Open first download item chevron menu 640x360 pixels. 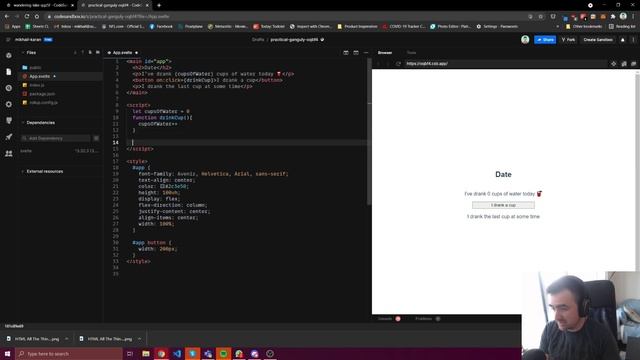coord(67,339)
